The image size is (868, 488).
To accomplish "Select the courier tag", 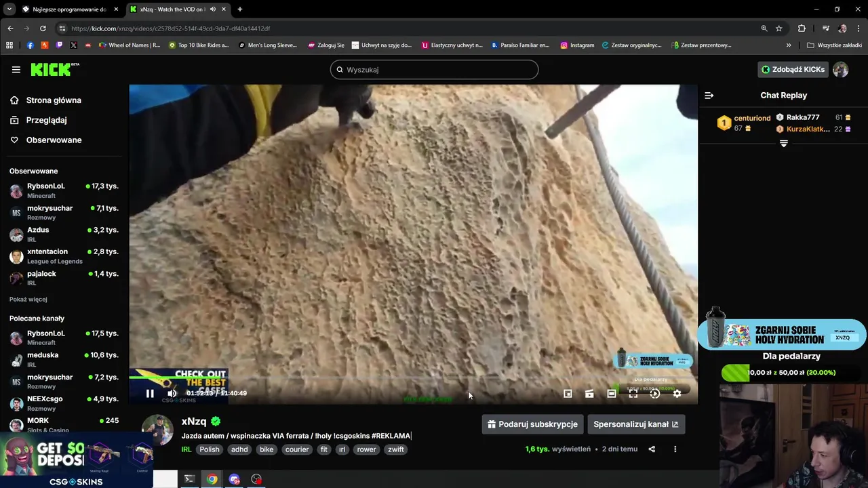I will click(297, 449).
